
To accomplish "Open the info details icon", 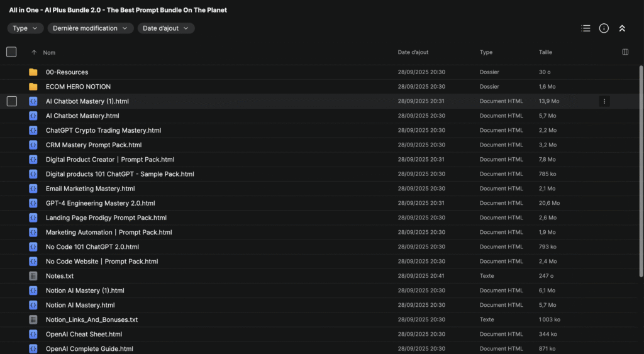I will tap(604, 28).
